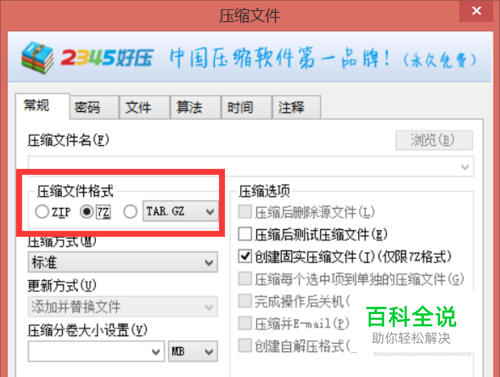Open the 更新方式 dropdown 添加并替换文件
Screen dimensions: 500x377
pyautogui.click(x=123, y=306)
